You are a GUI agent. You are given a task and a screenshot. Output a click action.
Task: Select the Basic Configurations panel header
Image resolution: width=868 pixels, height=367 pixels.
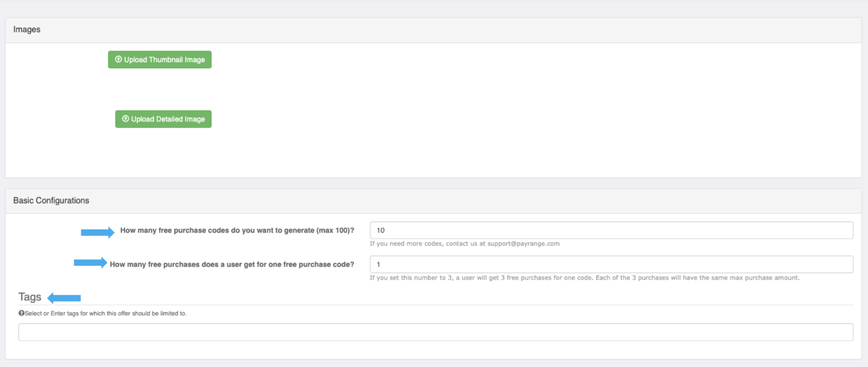(433, 201)
